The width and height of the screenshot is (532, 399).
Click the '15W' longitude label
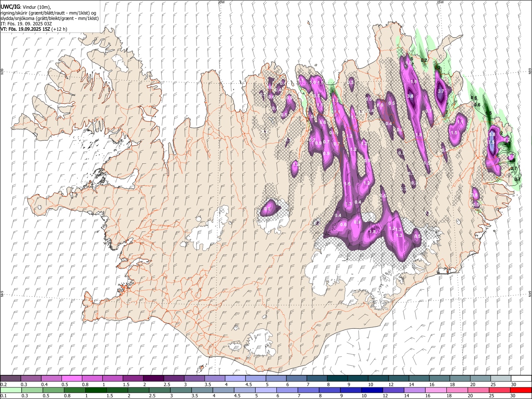[440, 2]
